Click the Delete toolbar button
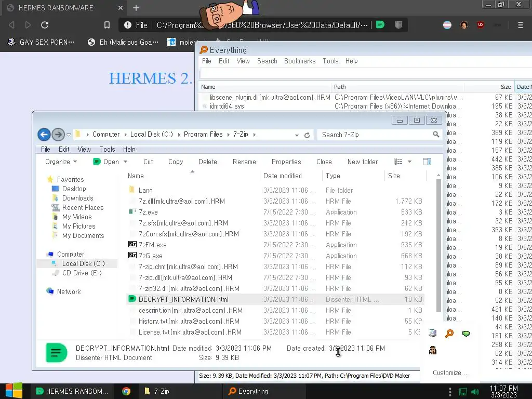Viewport: 532px width, 399px height. click(x=208, y=162)
